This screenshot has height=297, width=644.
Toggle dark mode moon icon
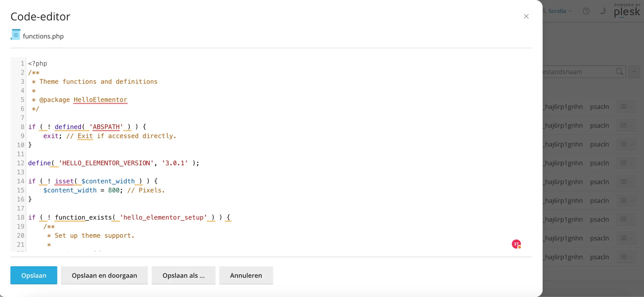[x=602, y=11]
